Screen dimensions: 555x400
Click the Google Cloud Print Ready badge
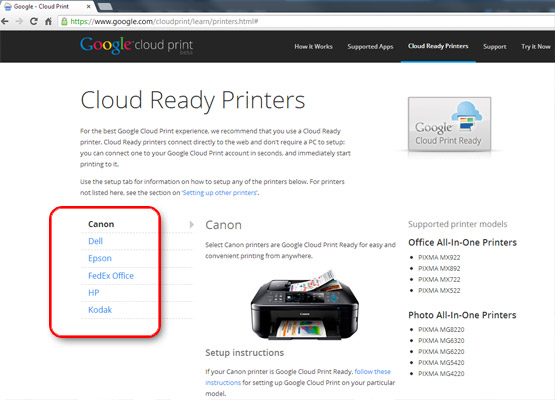[449, 124]
